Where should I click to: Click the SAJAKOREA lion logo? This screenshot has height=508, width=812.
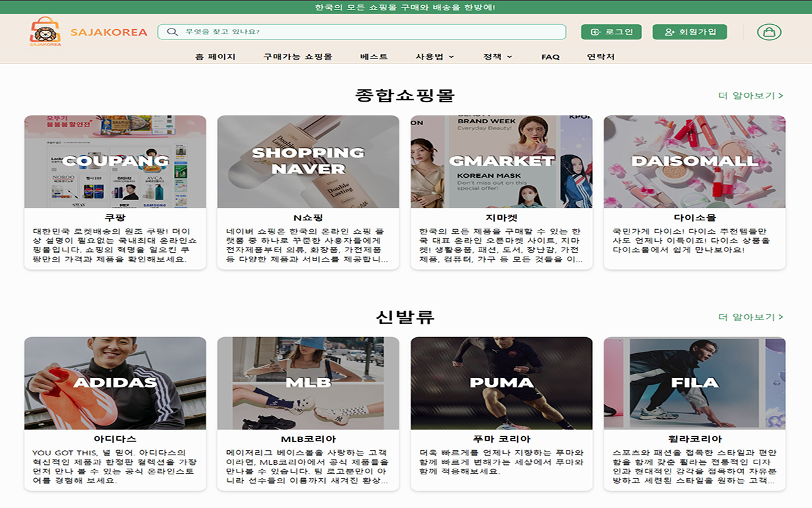45,32
